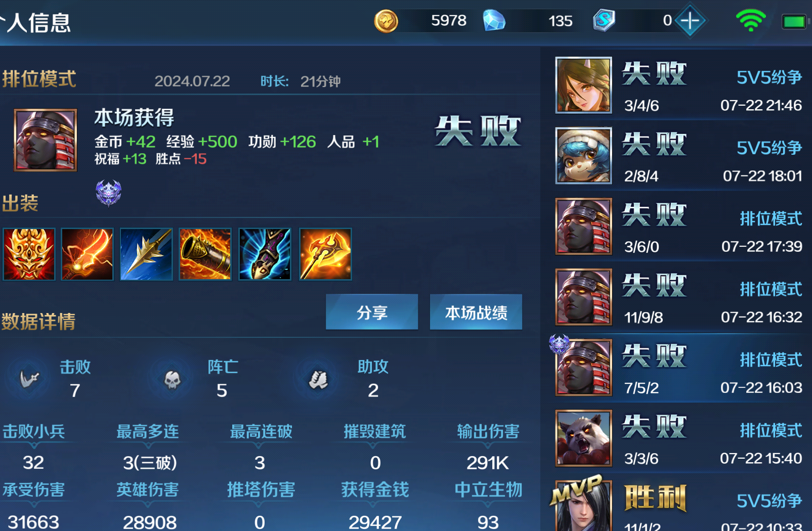Select the fiery axe item icon

(325, 254)
